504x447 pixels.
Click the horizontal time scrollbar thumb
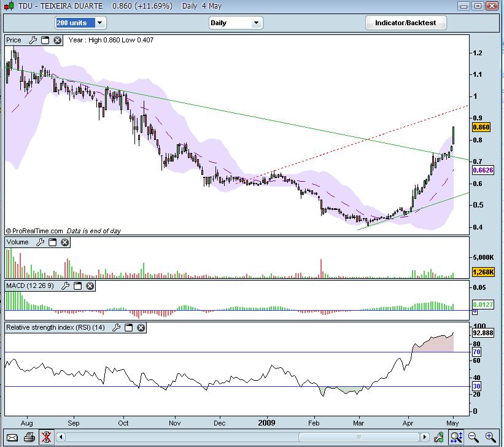tap(359, 437)
